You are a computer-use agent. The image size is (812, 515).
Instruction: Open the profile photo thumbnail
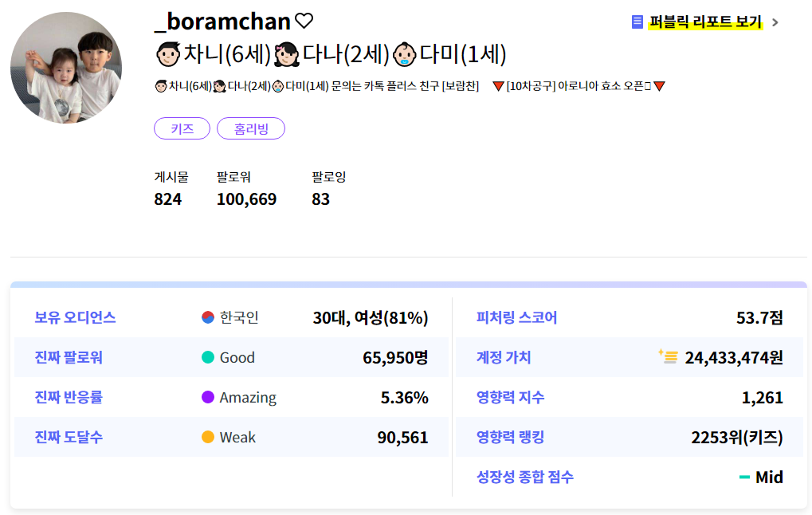[x=66, y=68]
